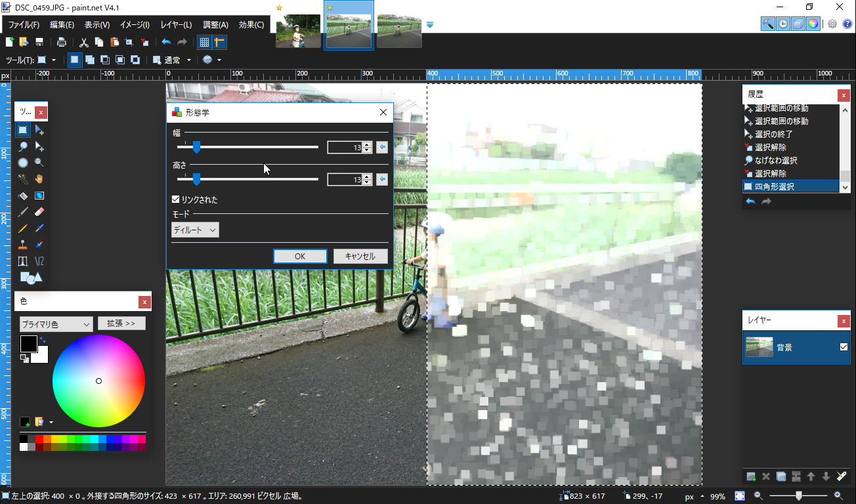Toggle the Tools window button at top right

coord(768,24)
